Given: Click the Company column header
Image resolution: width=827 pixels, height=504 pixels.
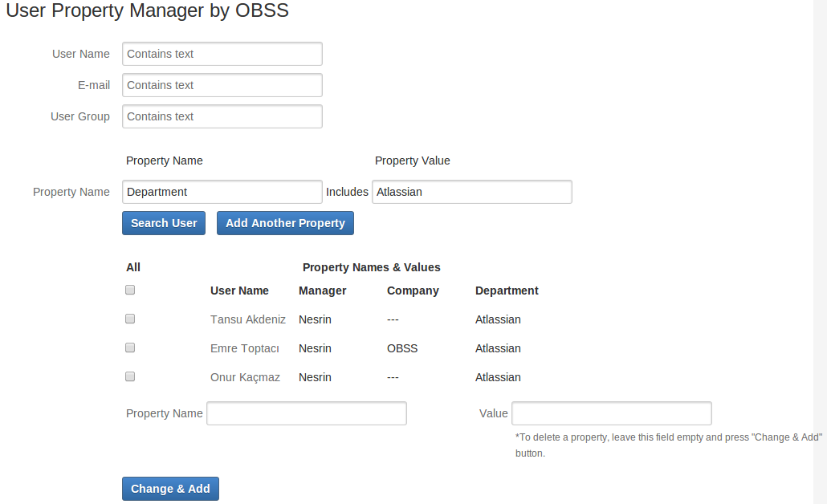Looking at the screenshot, I should click(x=413, y=291).
